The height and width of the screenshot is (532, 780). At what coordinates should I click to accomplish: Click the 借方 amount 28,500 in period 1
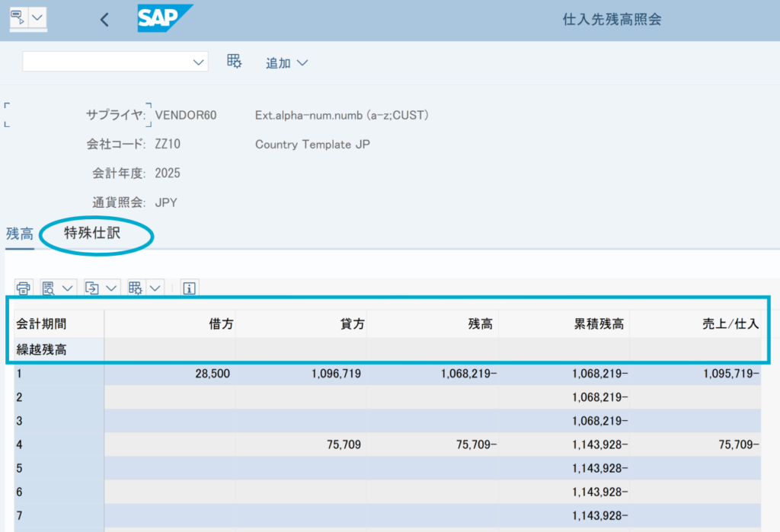209,374
